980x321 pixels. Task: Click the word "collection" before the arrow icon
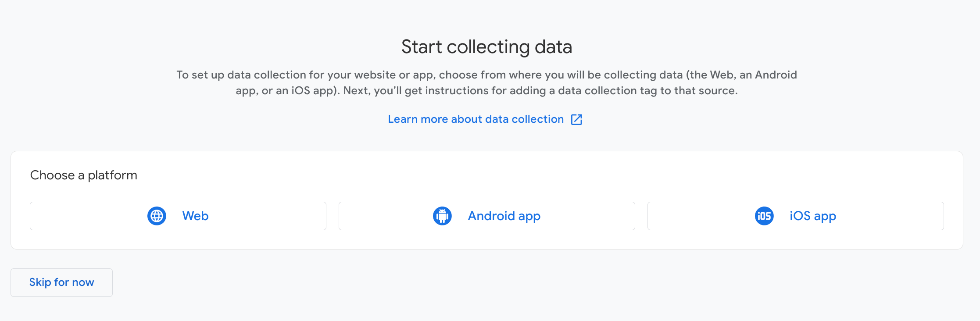pos(537,119)
